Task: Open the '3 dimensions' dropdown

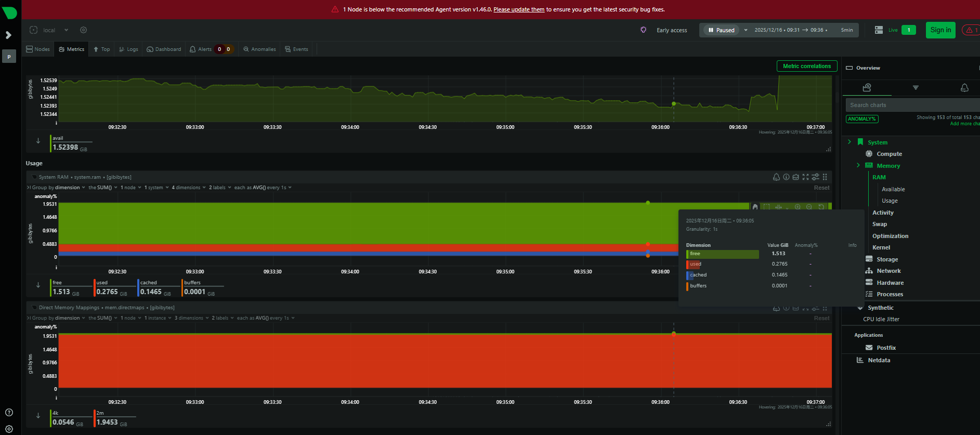Action: (x=192, y=318)
